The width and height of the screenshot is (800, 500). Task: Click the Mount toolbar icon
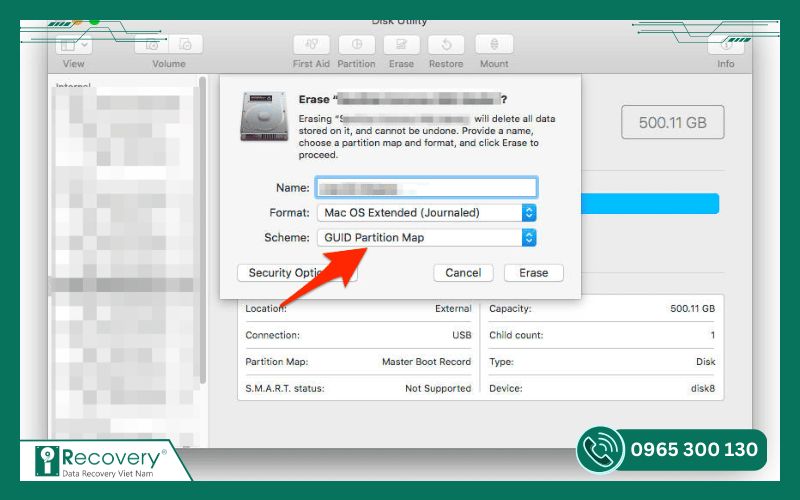click(x=494, y=45)
